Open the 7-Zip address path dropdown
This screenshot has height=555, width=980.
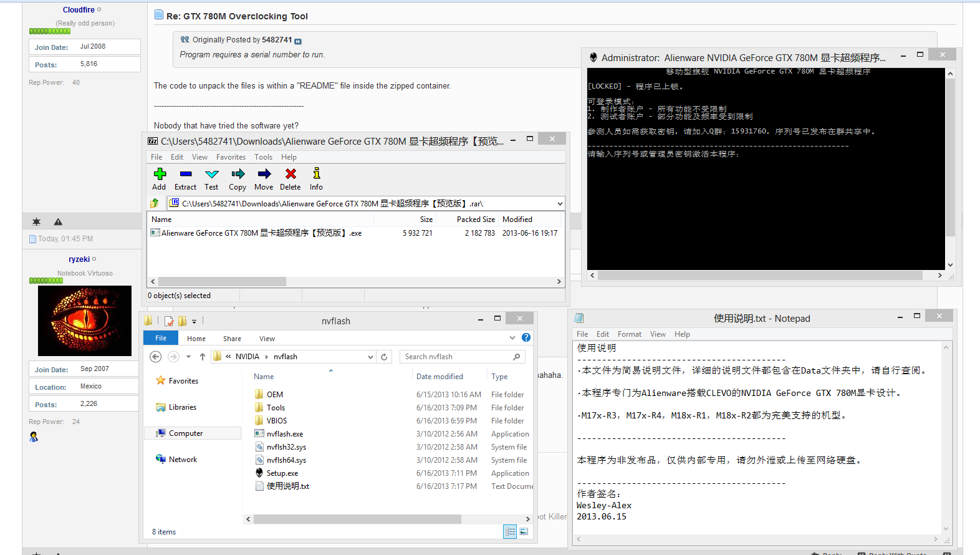pyautogui.click(x=560, y=203)
